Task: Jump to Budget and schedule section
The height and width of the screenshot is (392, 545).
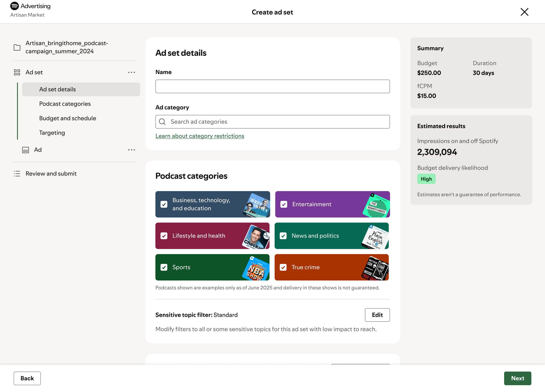Action: pyautogui.click(x=67, y=118)
